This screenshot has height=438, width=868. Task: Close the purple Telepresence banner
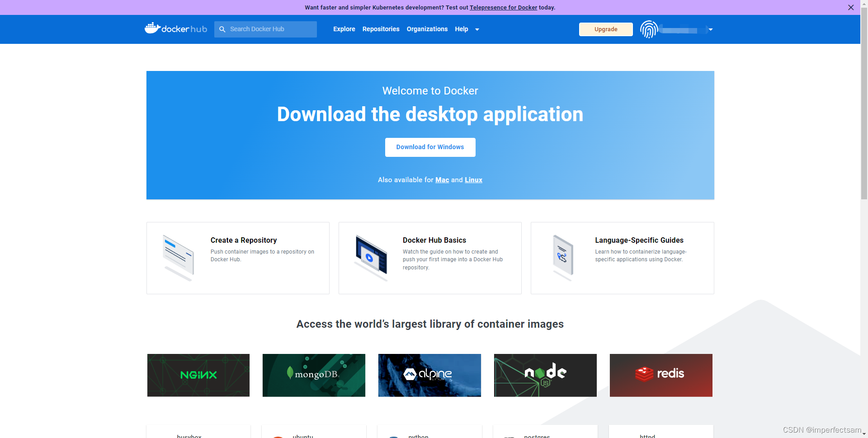point(851,7)
